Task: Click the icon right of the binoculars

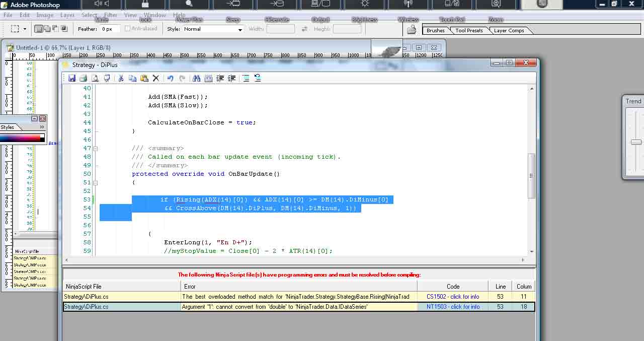Action: tap(208, 78)
